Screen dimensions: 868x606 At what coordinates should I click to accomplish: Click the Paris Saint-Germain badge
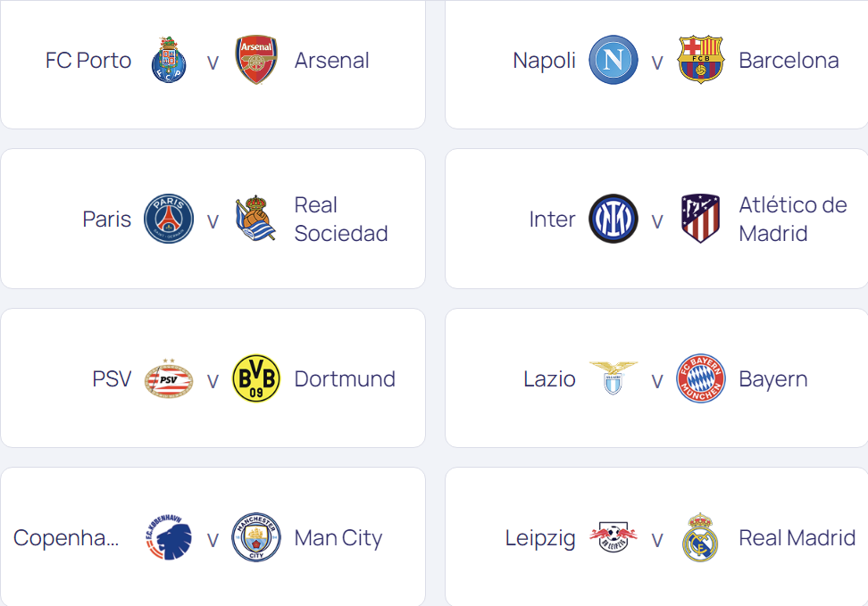[168, 219]
